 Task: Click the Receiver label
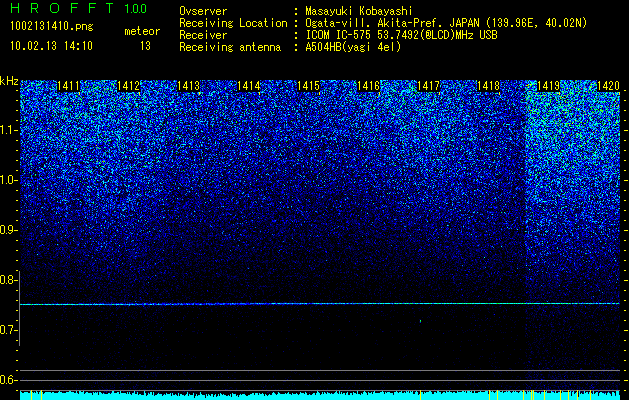click(203, 35)
